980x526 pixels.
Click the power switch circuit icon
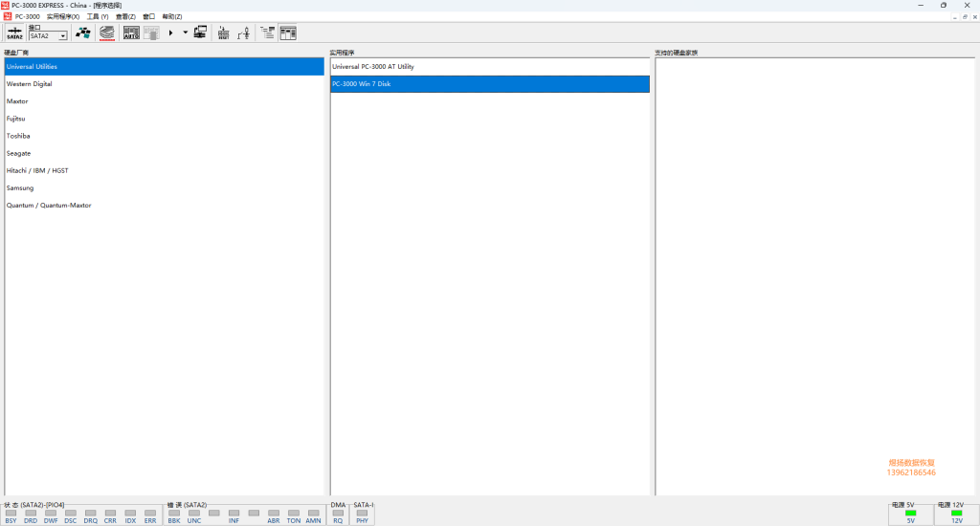(244, 33)
